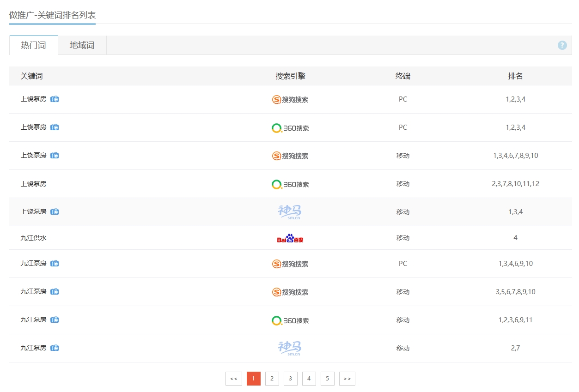This screenshot has height=392, width=579.
Task: Click ranking value 1,2,3,6,9,11
Action: (x=516, y=320)
